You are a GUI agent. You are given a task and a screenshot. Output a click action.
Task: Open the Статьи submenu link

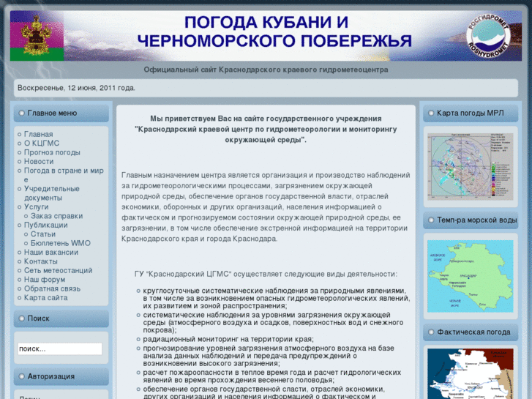click(43, 234)
